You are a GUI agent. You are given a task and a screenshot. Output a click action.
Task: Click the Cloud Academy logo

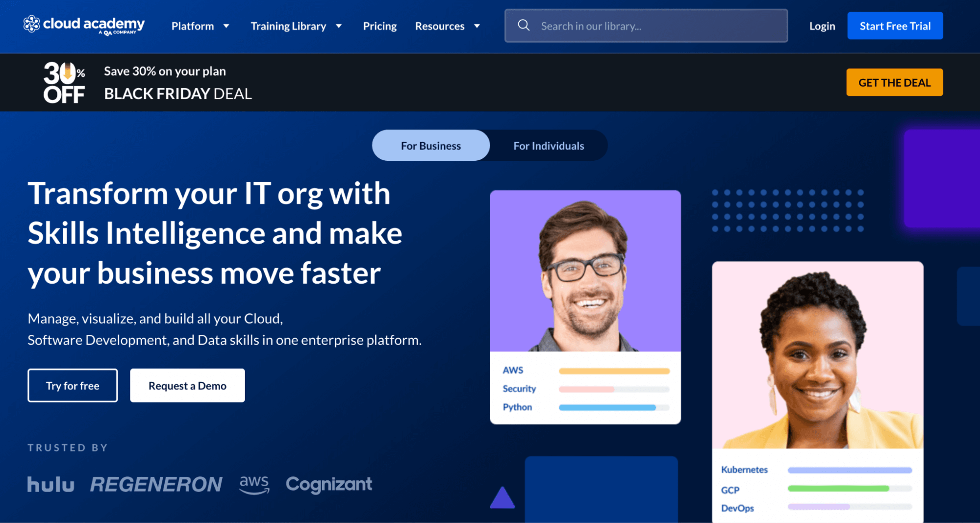[x=84, y=25]
